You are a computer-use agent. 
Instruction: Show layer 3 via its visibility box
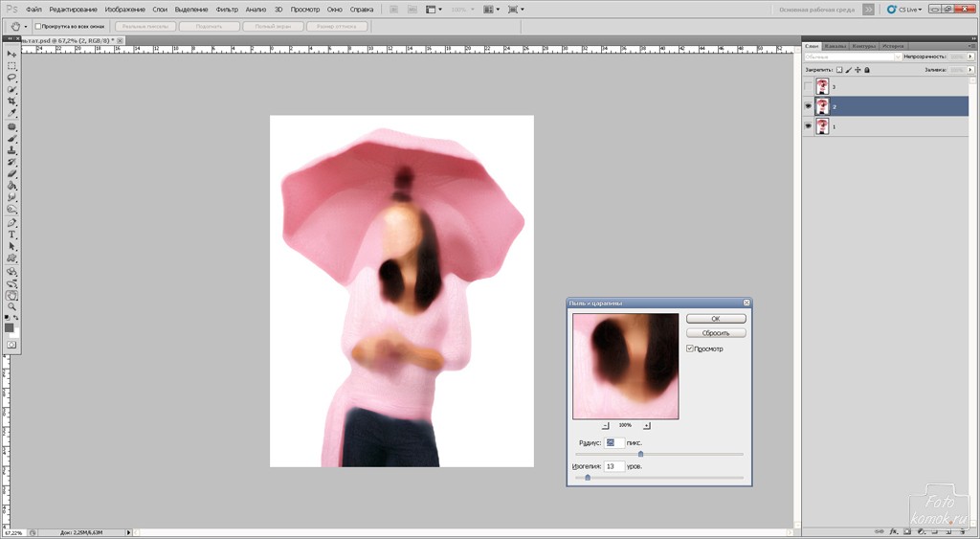click(809, 86)
